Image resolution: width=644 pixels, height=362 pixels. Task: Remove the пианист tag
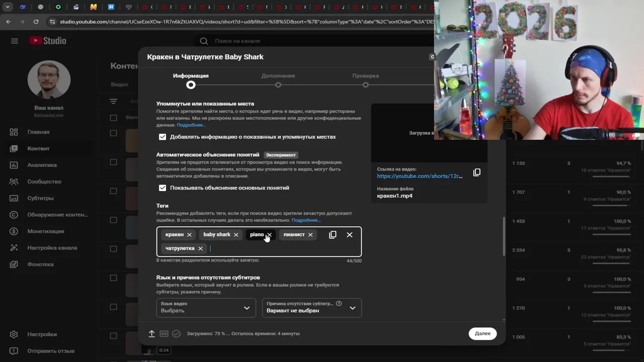[310, 235]
